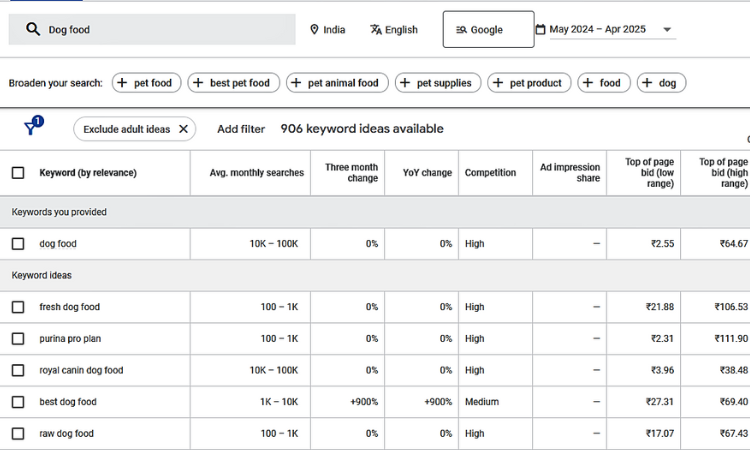The height and width of the screenshot is (450, 750).
Task: Check the box for the dog food keyword
Action: click(x=18, y=244)
